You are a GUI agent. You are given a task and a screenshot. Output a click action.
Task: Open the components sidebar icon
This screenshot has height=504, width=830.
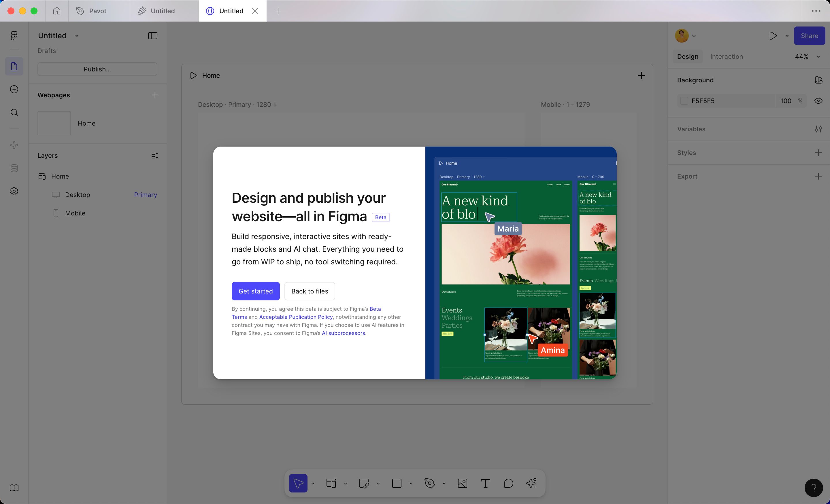14,145
